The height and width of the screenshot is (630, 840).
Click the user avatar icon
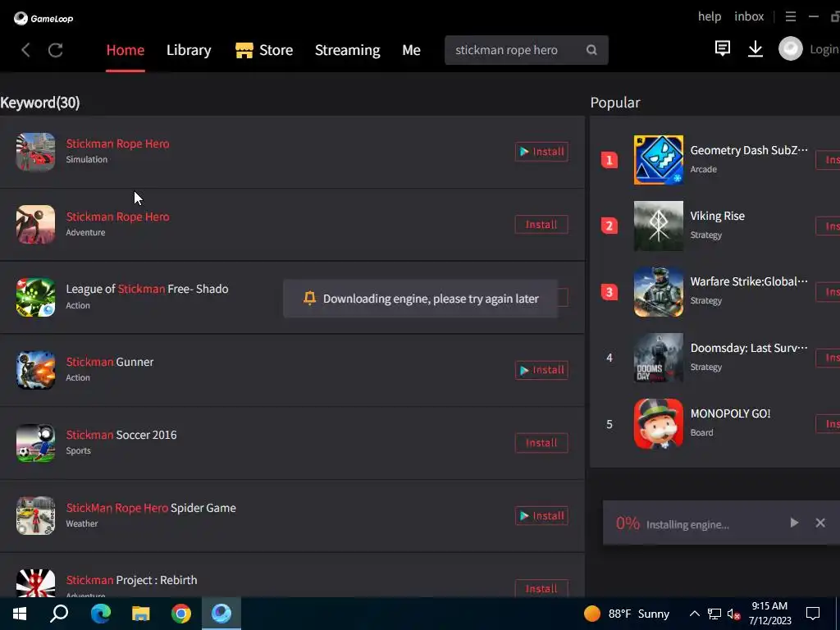pos(790,48)
